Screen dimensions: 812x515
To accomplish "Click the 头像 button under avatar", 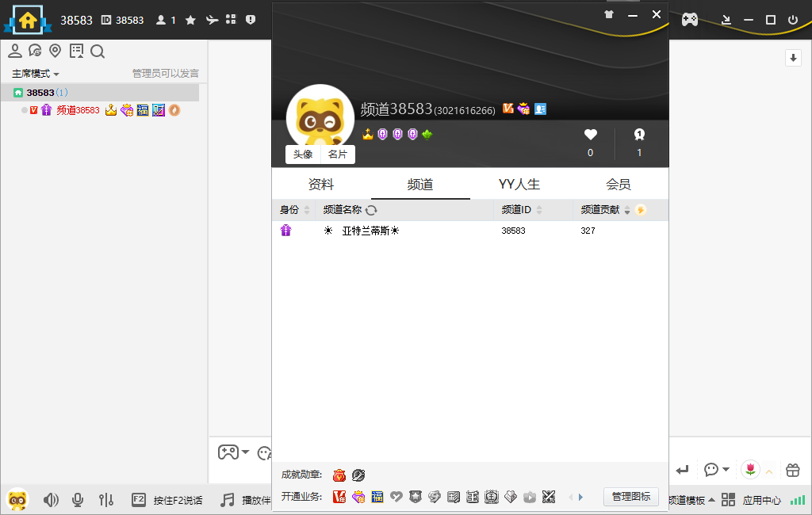I will [303, 154].
